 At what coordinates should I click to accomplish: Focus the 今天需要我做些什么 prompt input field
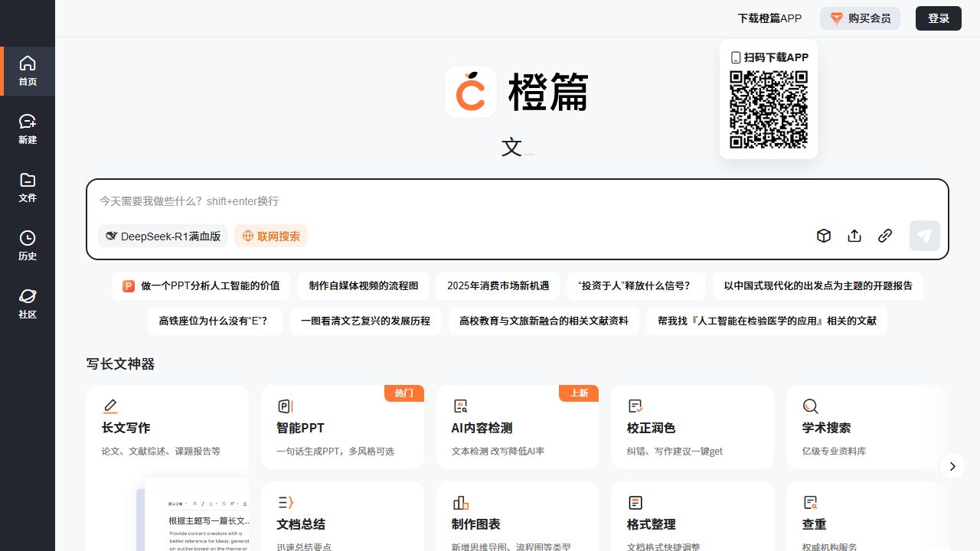518,201
